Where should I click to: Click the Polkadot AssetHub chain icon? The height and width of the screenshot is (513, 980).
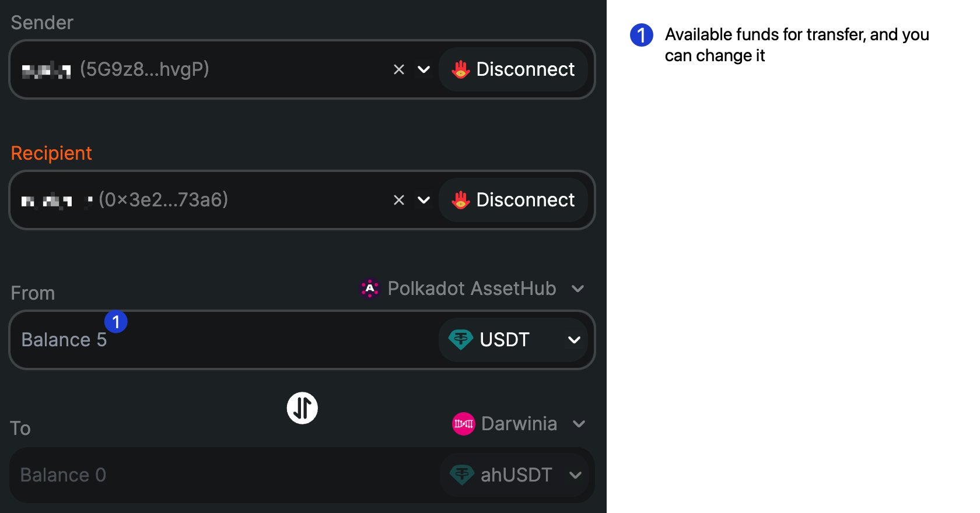click(x=370, y=289)
